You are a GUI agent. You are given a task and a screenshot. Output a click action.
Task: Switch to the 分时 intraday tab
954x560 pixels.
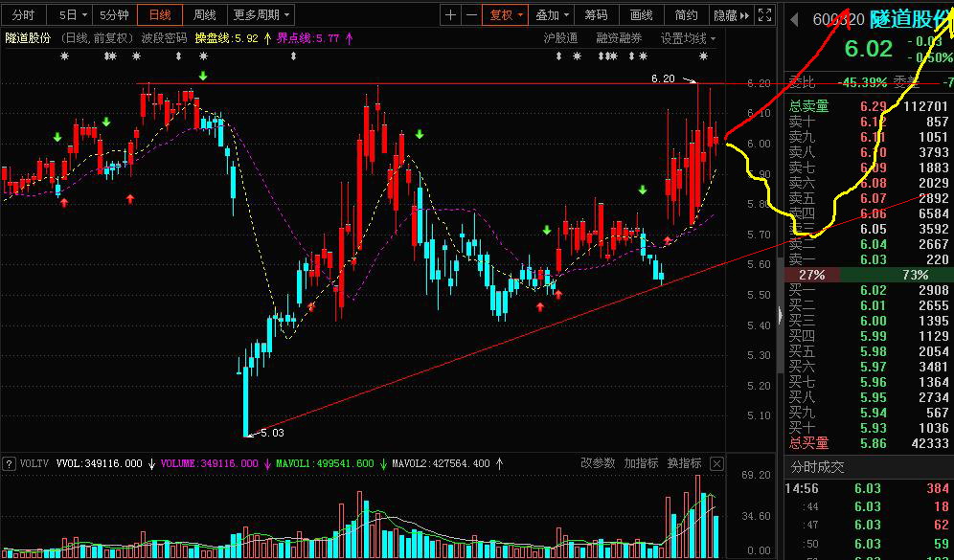pyautogui.click(x=23, y=15)
